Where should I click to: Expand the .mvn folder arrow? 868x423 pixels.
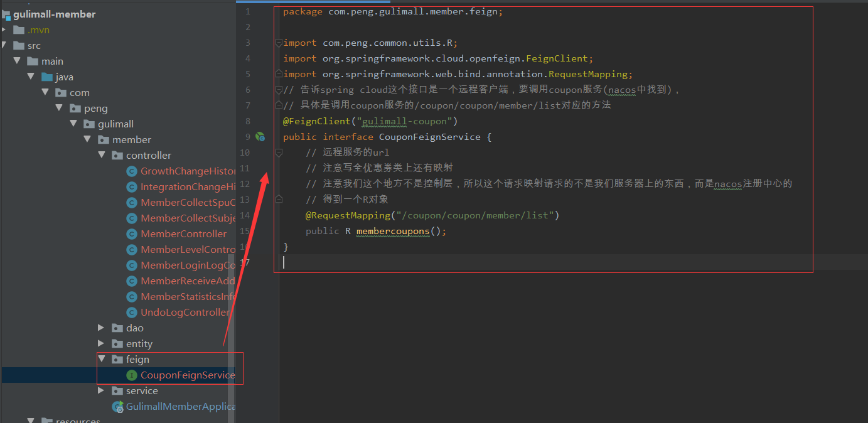(x=4, y=29)
